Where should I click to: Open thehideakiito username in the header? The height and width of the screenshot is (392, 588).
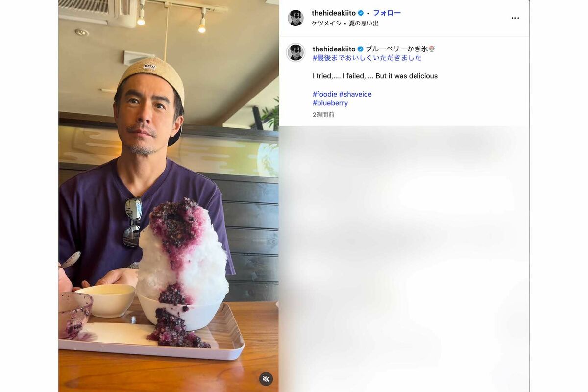coord(334,13)
